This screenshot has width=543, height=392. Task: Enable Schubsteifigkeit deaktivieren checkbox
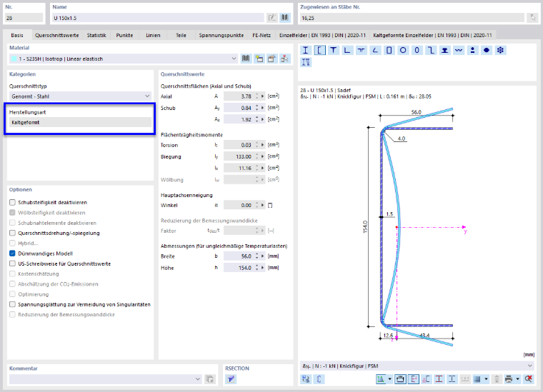[12, 202]
